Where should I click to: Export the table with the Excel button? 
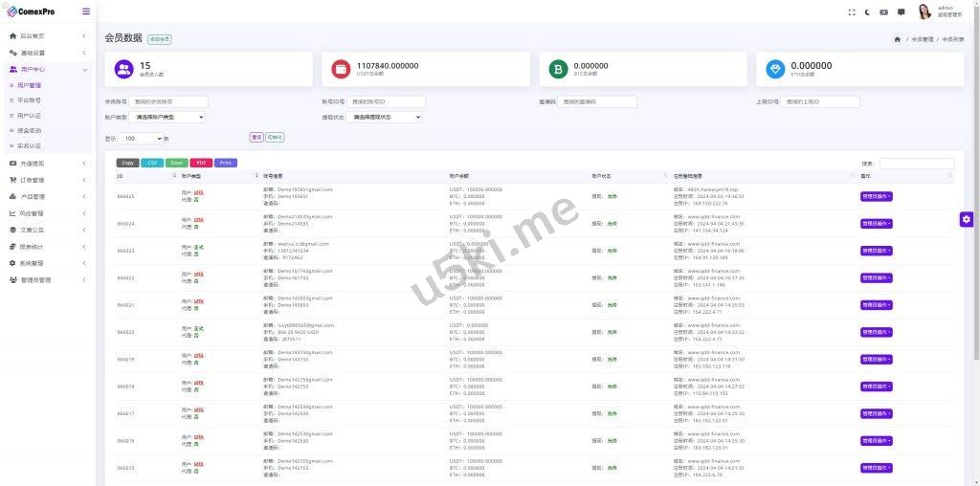click(176, 163)
